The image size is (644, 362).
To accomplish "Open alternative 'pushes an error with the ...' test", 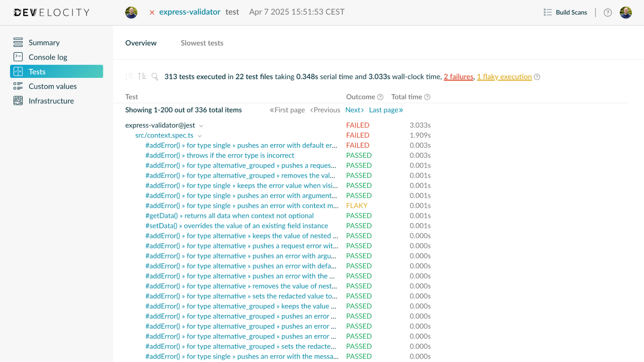I will click(240, 276).
